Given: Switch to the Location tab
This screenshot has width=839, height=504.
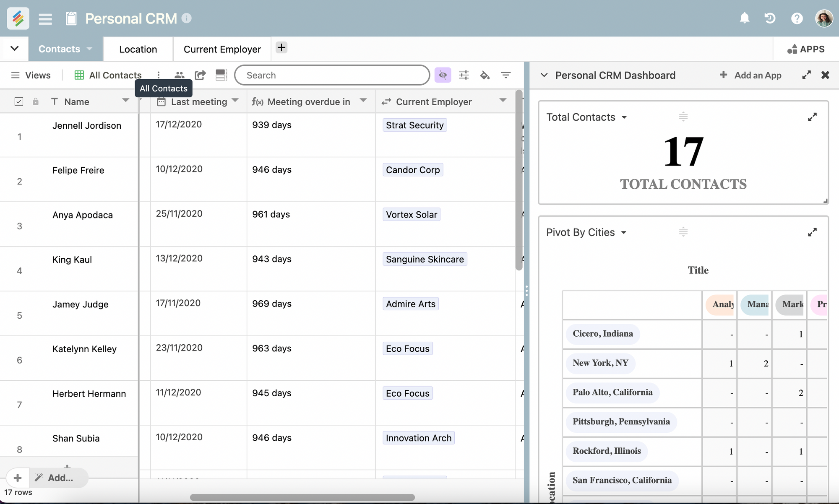Looking at the screenshot, I should tap(138, 48).
